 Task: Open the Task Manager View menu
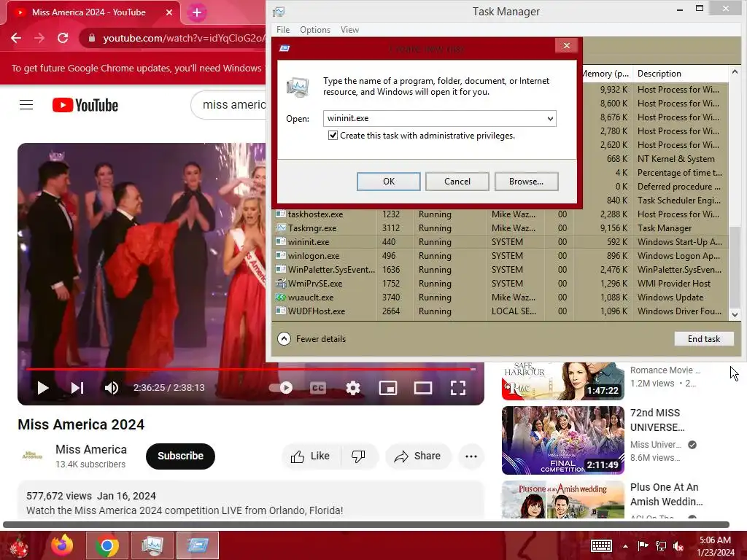click(x=349, y=29)
